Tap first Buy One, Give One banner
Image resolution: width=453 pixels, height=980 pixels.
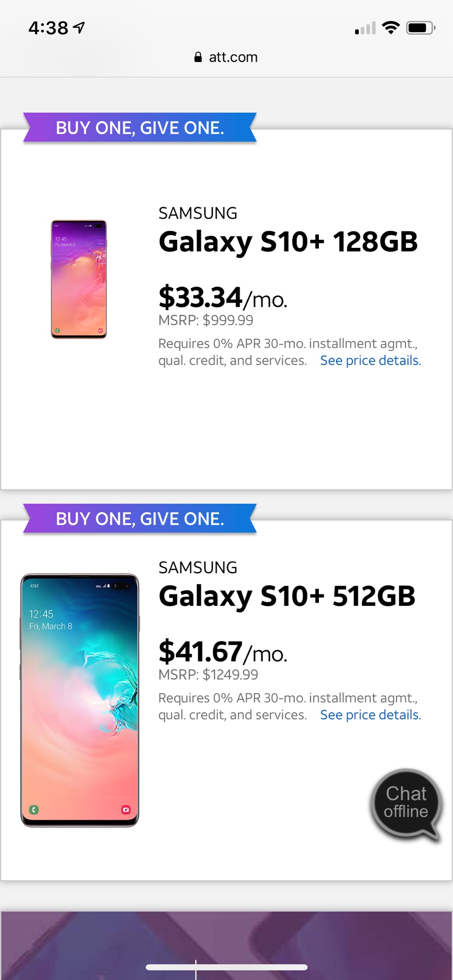[x=140, y=128]
